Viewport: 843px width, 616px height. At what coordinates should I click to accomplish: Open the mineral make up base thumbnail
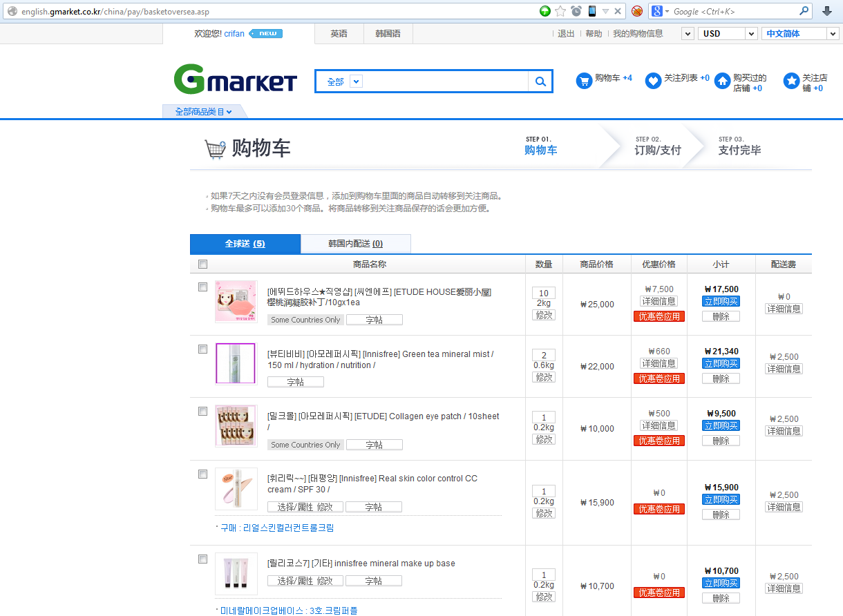point(236,574)
